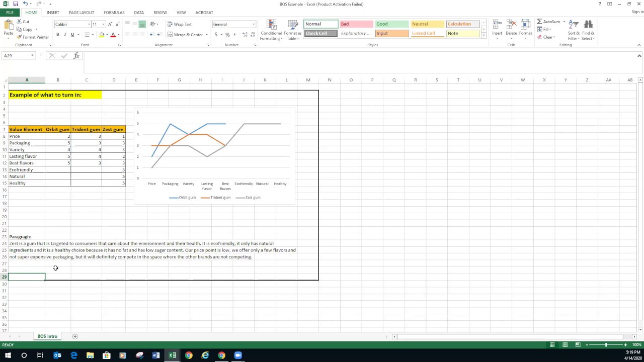Toggle Bold formatting
Viewport: 644px width, 362px height.
click(x=58, y=35)
